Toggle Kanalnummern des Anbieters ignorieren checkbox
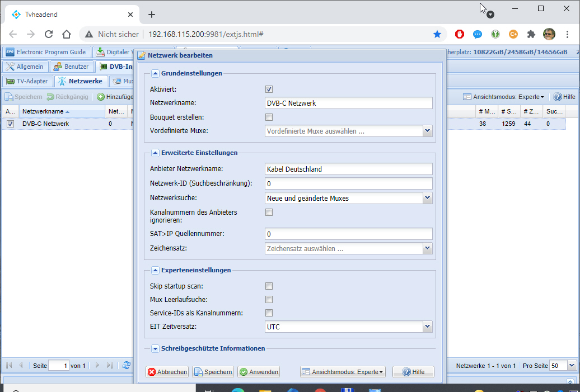Viewport: 580px width, 392px height. 269,212
